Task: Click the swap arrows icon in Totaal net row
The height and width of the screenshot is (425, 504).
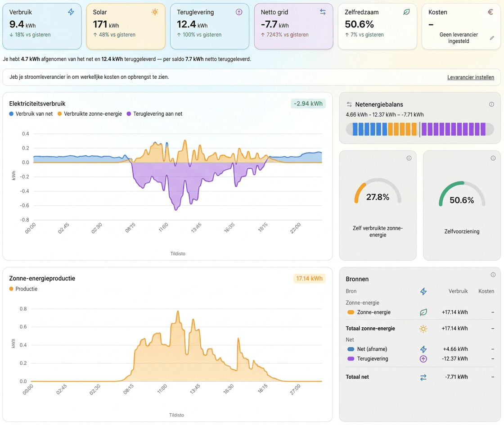Action: [423, 377]
